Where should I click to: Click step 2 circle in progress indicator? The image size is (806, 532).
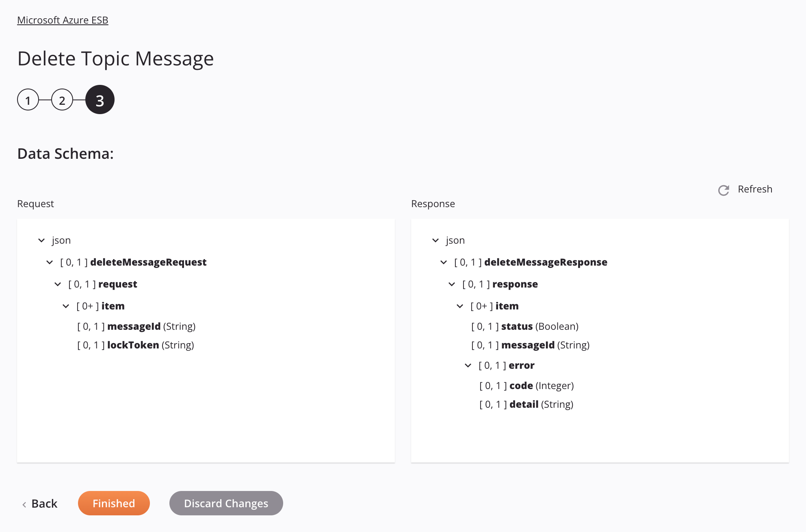point(63,99)
